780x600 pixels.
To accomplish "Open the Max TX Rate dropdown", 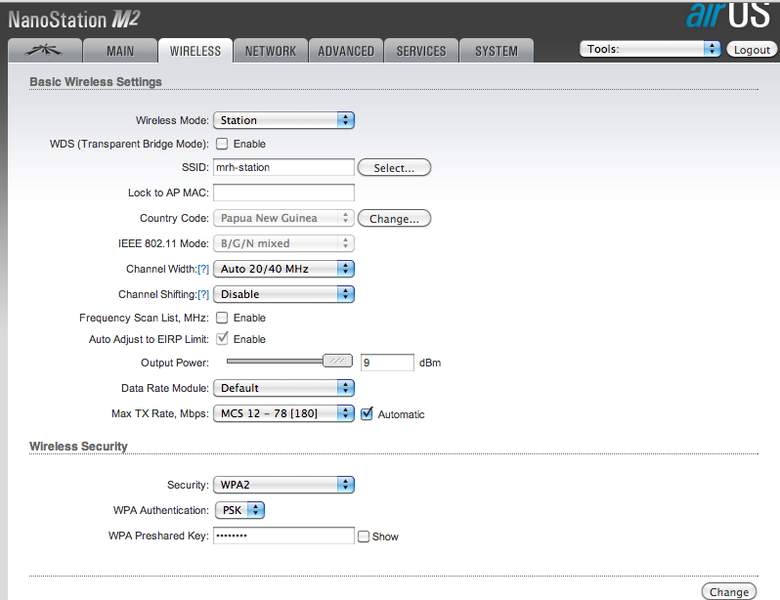I will pos(284,413).
